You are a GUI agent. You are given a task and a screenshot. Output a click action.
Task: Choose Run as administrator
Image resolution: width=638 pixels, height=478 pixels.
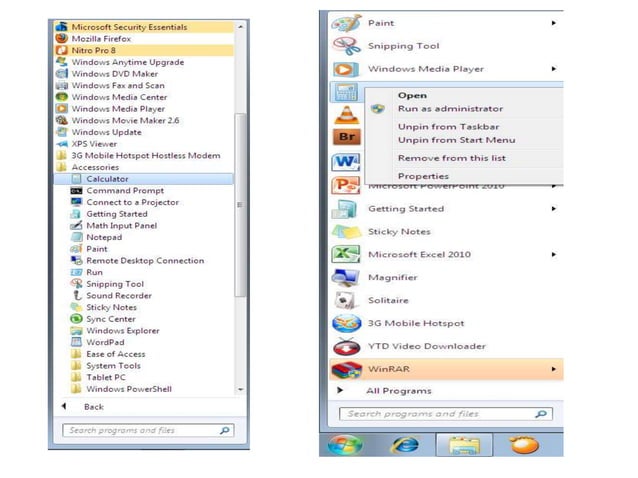click(450, 109)
